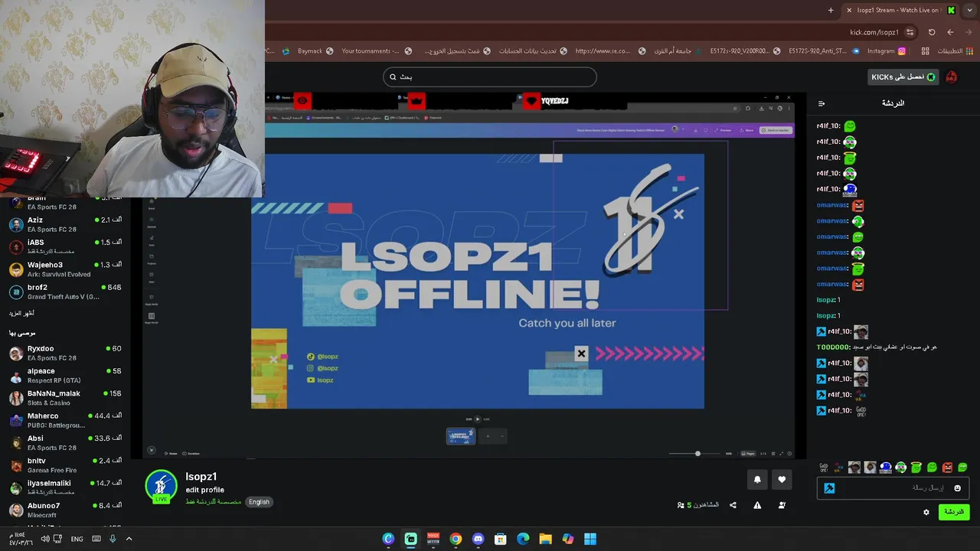Open the Instagram bookmark
The image size is (980, 551).
(x=886, y=51)
